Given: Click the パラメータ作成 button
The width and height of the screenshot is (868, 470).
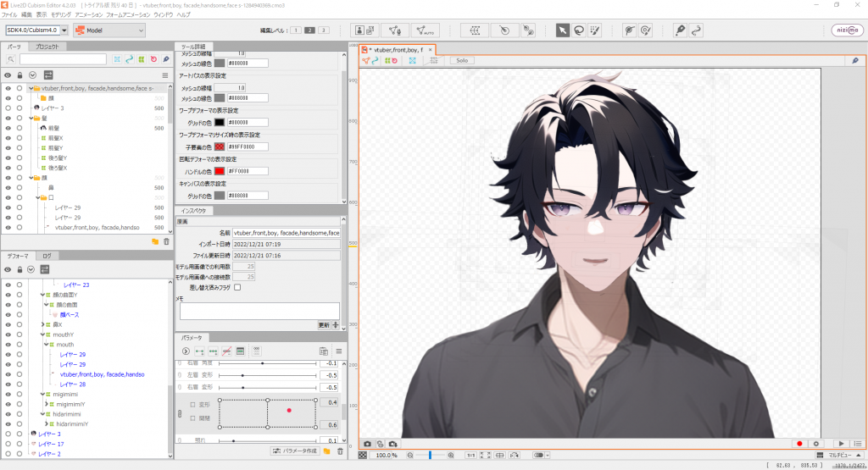Looking at the screenshot, I should click(x=294, y=451).
